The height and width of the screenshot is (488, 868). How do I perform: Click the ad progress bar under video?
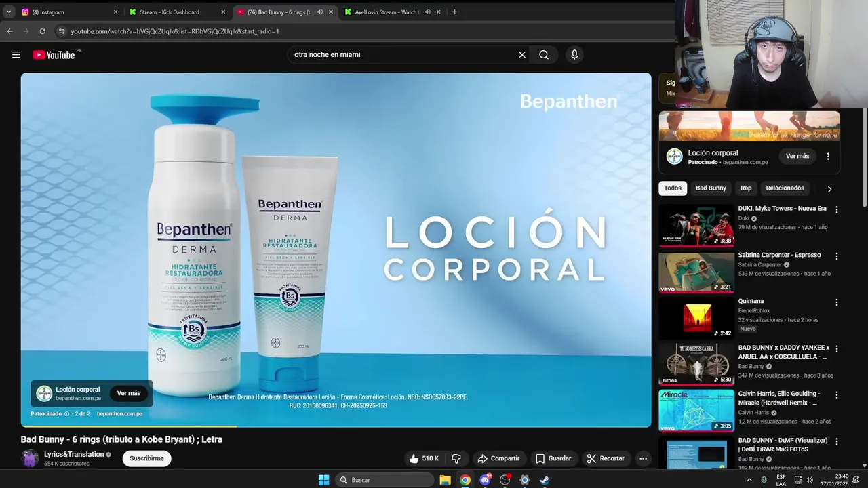click(336, 426)
